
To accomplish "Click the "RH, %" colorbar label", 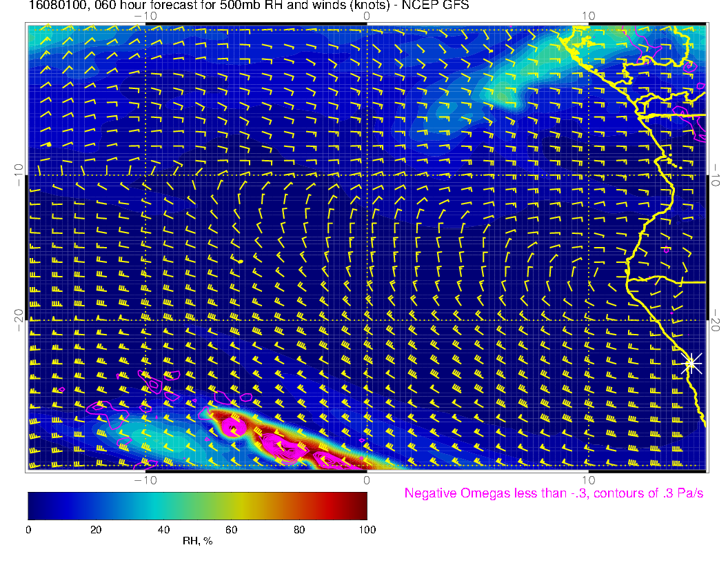I will coord(197,541).
